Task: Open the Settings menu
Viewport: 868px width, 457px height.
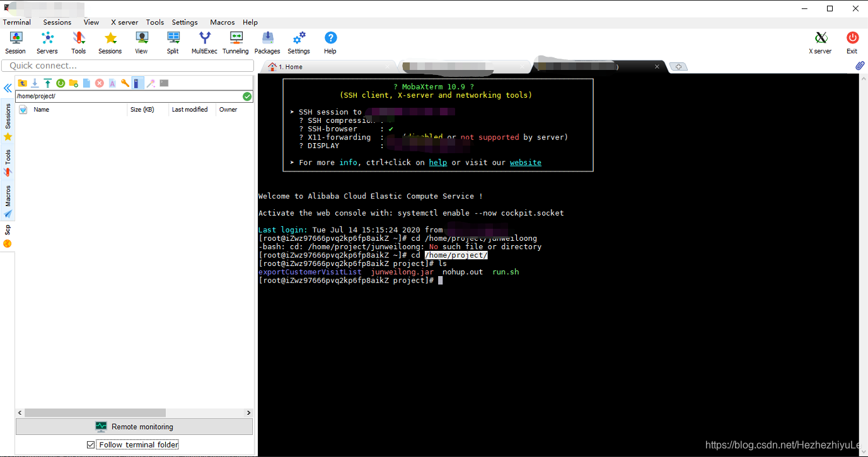Action: [x=185, y=22]
